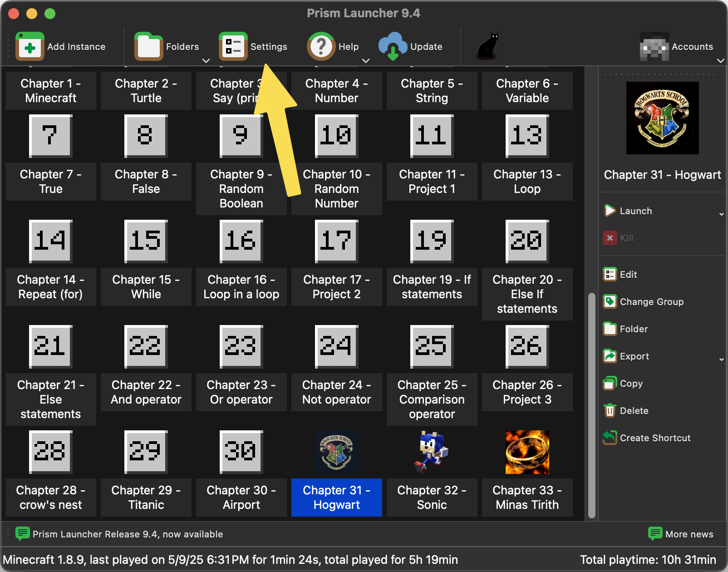
Task: Open Prism Launcher Release 9.4 news link
Action: [x=127, y=534]
